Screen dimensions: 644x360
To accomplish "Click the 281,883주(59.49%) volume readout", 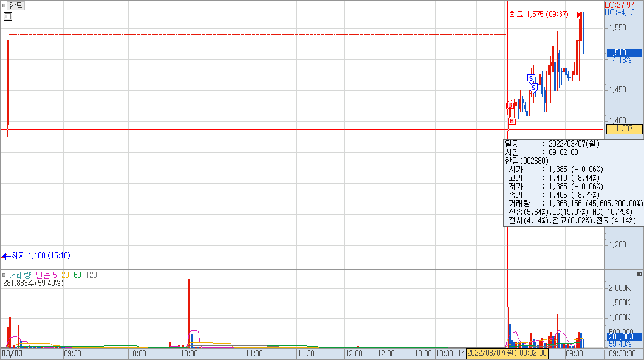I will [33, 283].
